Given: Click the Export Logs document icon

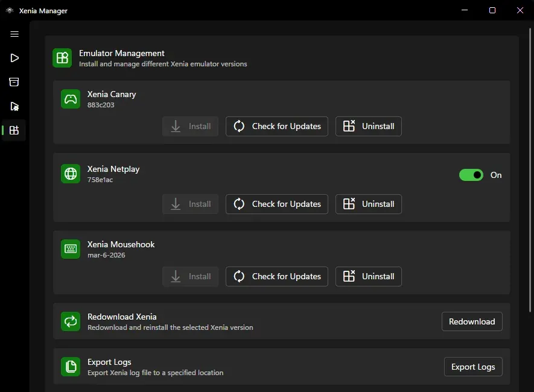Looking at the screenshot, I should 71,367.
